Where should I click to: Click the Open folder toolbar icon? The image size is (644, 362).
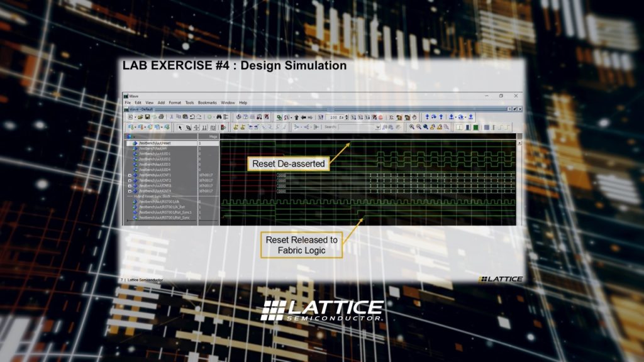coord(140,118)
